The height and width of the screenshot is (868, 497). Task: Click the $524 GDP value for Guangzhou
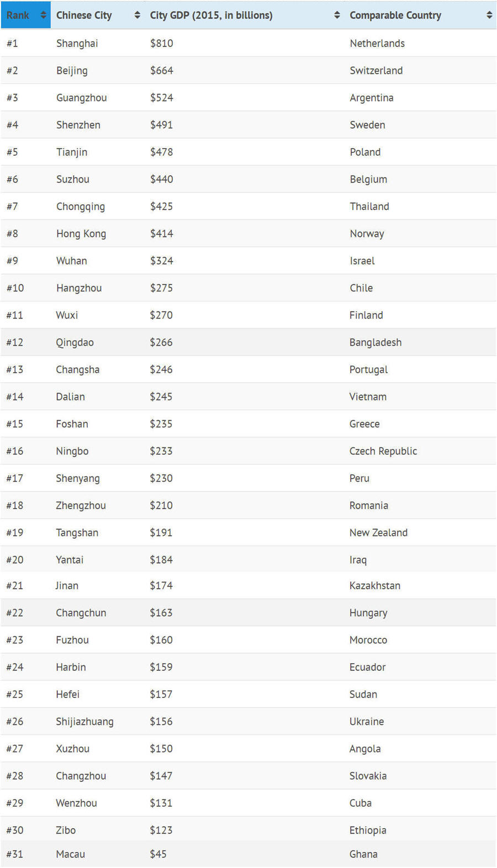coord(162,98)
